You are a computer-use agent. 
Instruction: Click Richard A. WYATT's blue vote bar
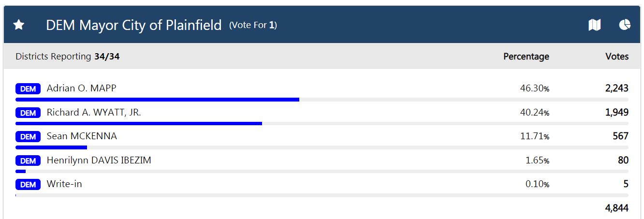point(139,123)
